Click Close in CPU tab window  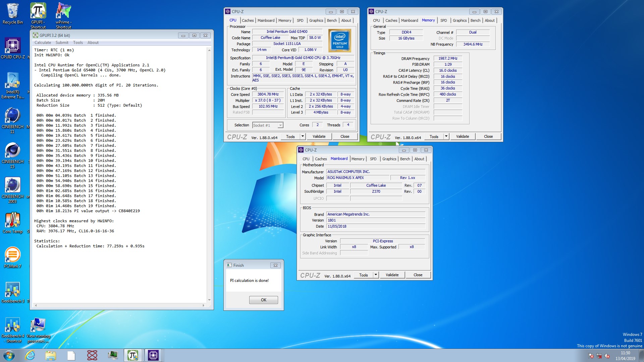[x=345, y=136]
